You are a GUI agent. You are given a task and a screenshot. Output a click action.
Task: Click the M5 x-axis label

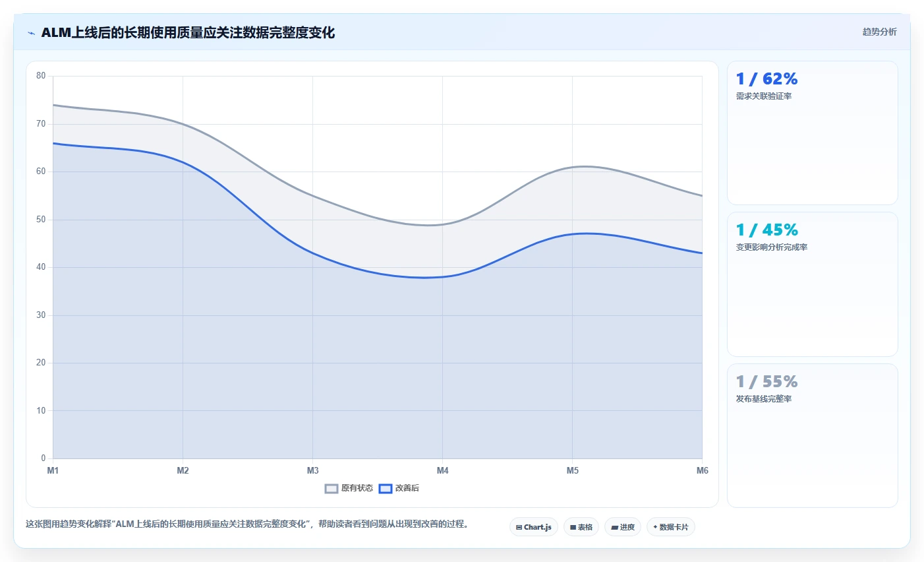coord(572,470)
